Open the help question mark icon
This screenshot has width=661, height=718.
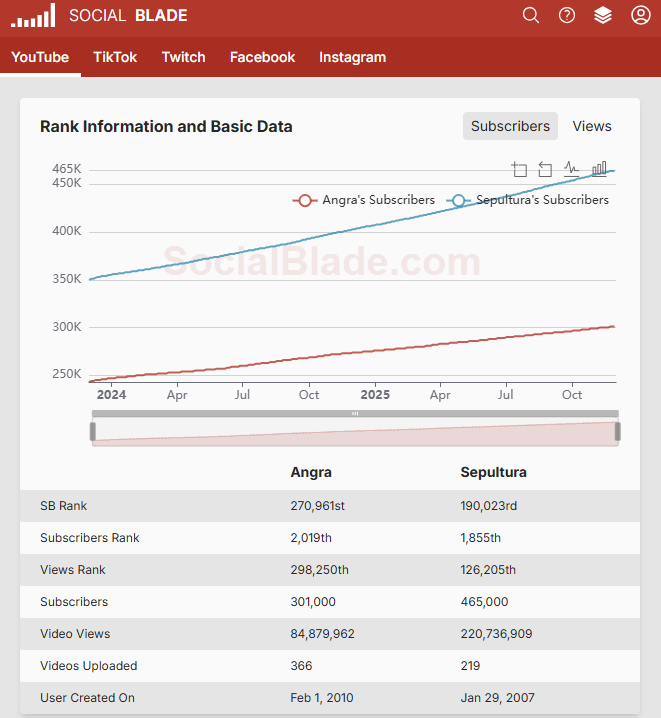click(567, 15)
